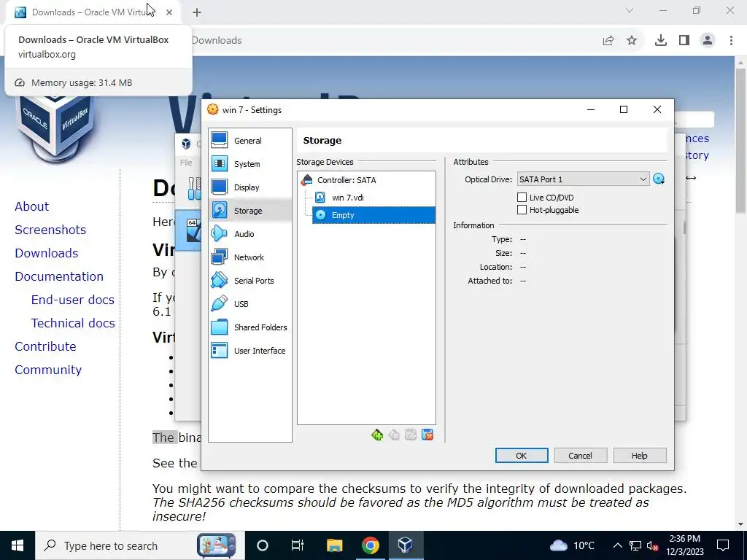Switch to Chrome on taskbar
This screenshot has height=560, width=747.
370,545
